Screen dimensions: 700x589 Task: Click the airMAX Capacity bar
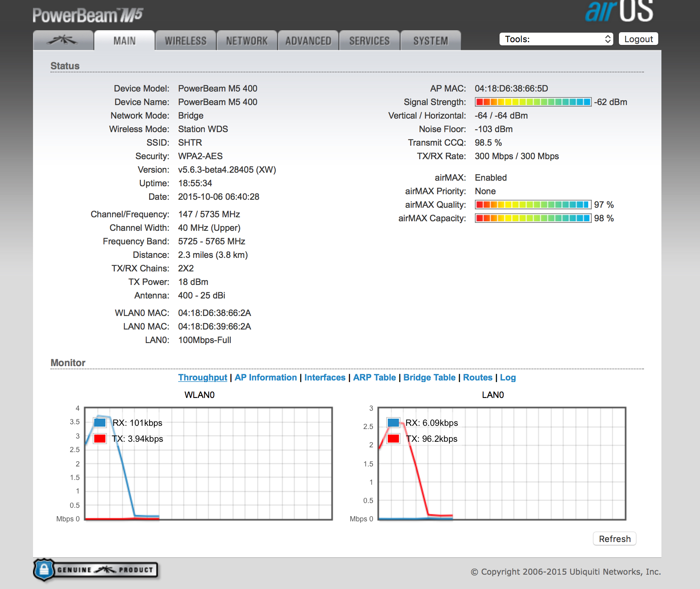point(533,218)
